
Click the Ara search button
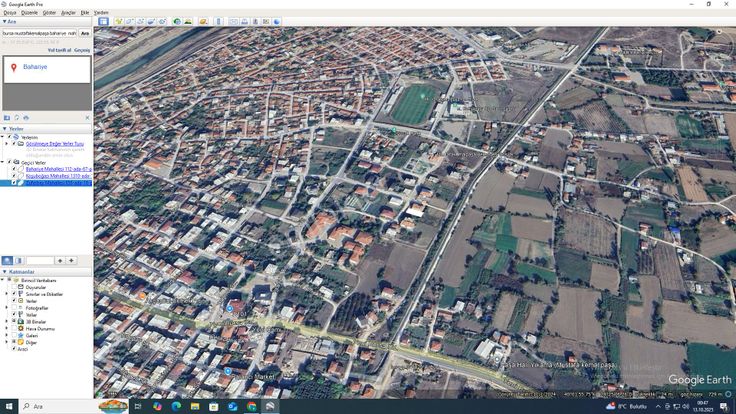coord(84,33)
